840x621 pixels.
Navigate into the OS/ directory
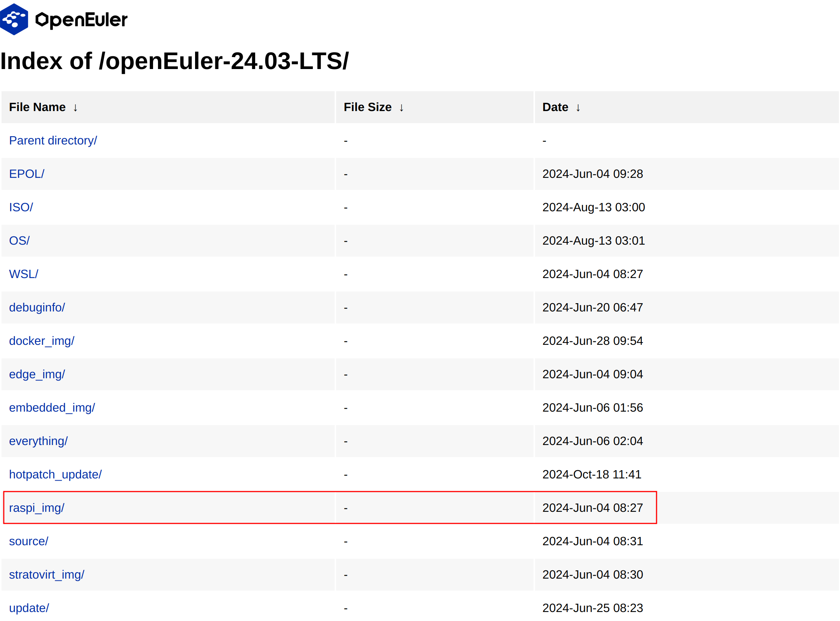[x=19, y=241]
